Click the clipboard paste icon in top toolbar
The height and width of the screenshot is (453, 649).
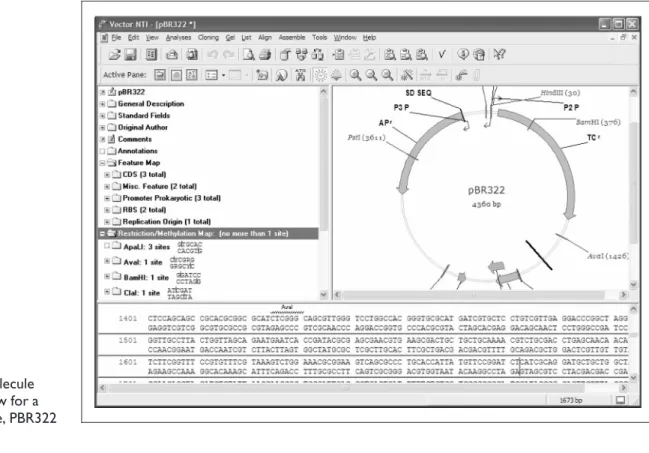point(339,55)
